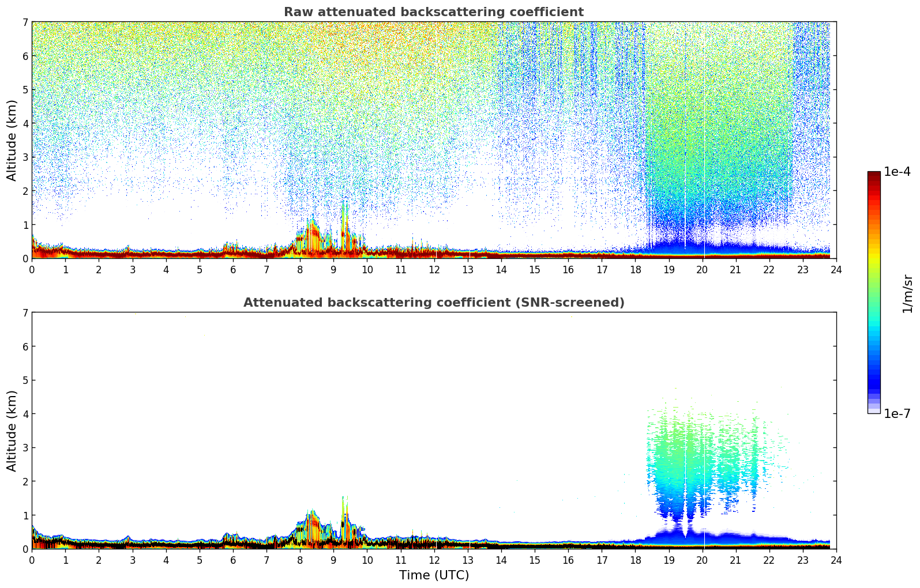This screenshot has height=588, width=920.
Task: Click the 'Raw attenuated backscattering coefficient' title
Action: [x=434, y=12]
